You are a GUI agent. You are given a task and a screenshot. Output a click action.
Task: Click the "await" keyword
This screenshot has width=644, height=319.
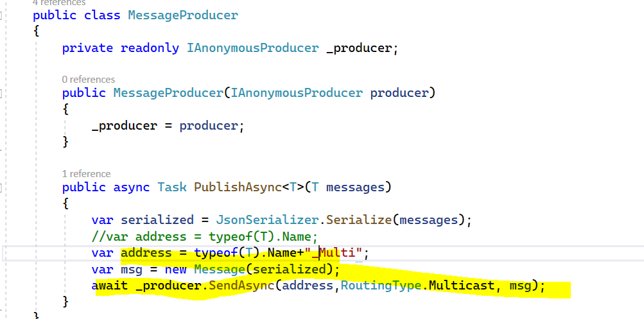[x=110, y=286]
